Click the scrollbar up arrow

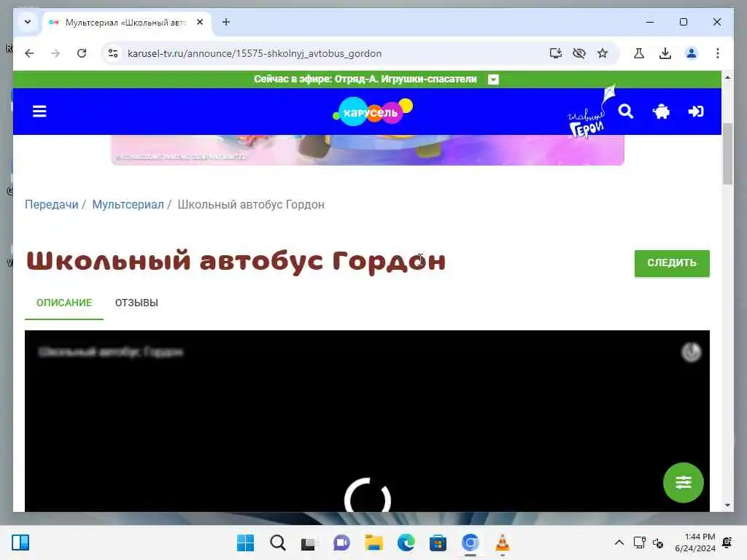727,77
